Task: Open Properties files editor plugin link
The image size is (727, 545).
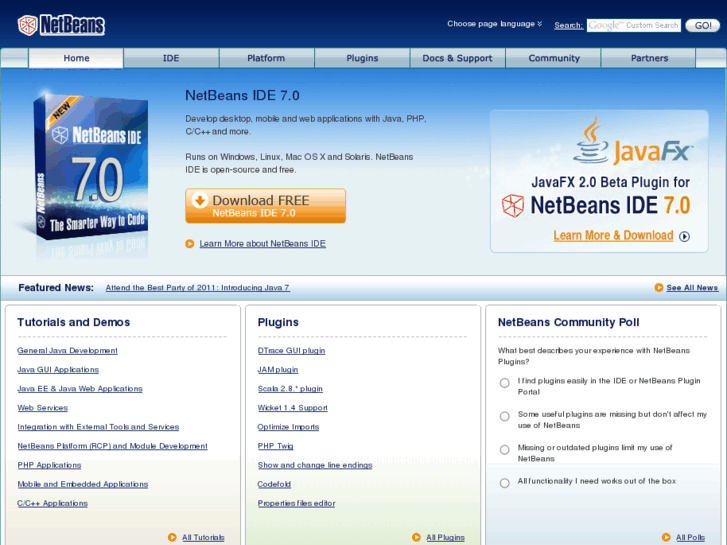Action: click(296, 503)
